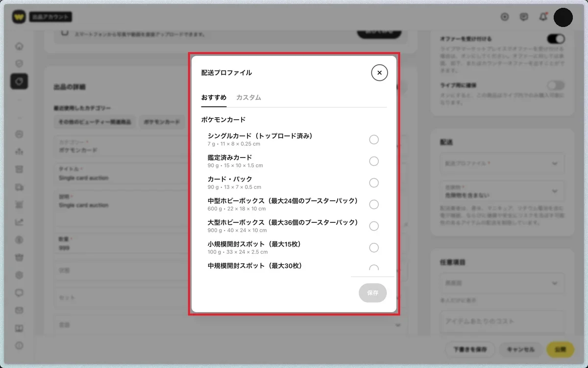Open the notification bell icon
The width and height of the screenshot is (588, 368).
[543, 17]
